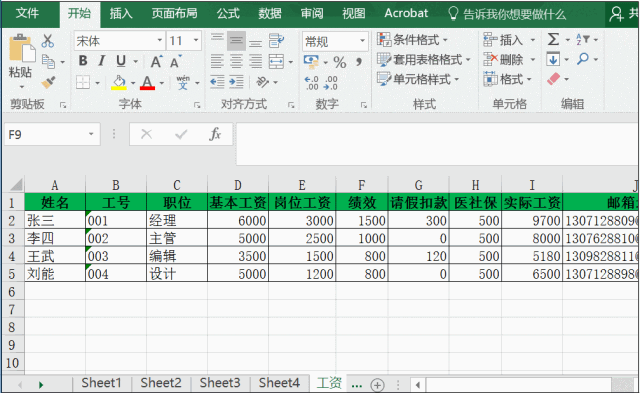Click the AutoSum sigma icon

coord(553,40)
